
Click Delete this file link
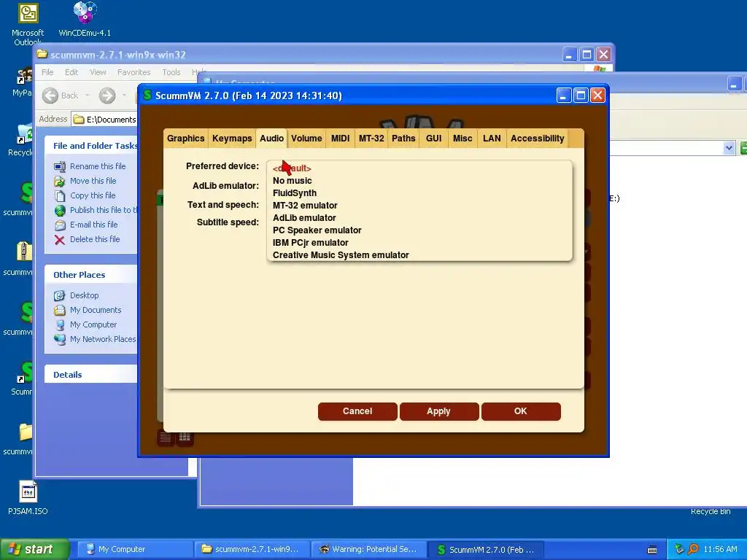pos(95,239)
